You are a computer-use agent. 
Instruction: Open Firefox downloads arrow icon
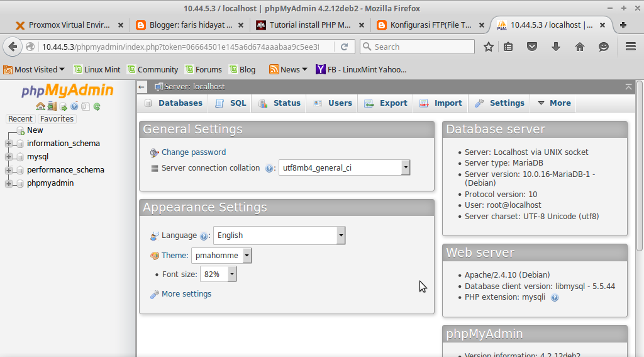click(556, 47)
